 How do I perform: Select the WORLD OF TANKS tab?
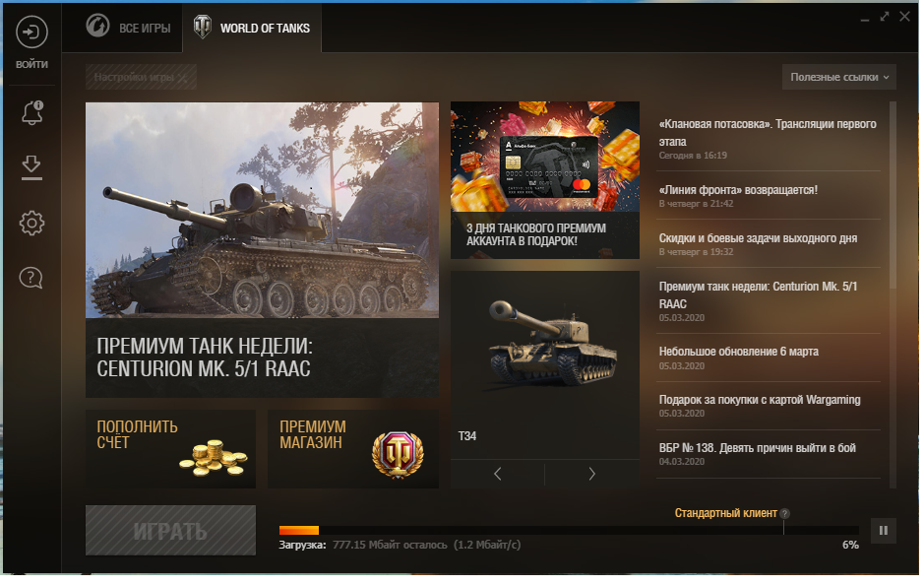tap(252, 28)
